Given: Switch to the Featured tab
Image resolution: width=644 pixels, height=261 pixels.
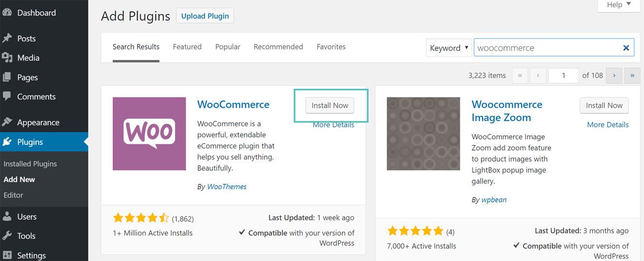Looking at the screenshot, I should click(187, 47).
